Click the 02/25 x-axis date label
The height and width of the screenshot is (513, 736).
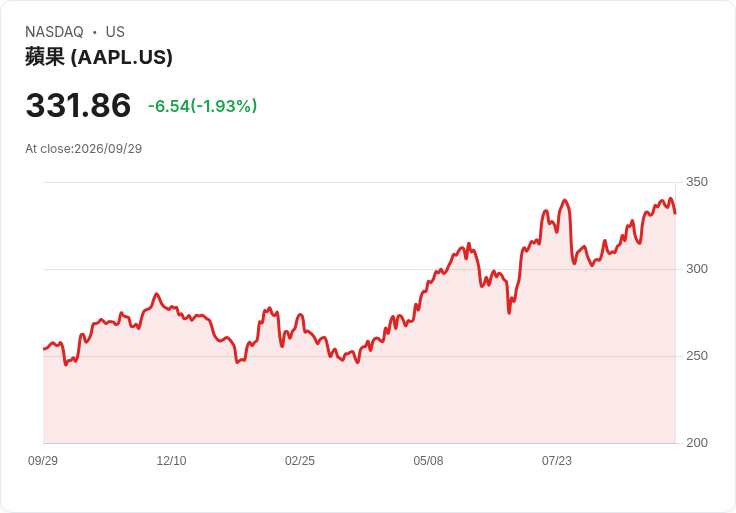[x=299, y=461]
